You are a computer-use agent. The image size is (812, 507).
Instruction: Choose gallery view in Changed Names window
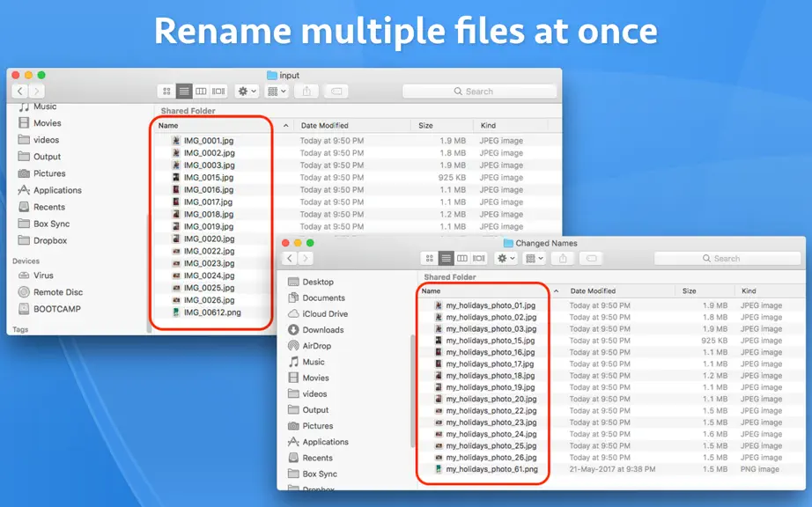click(479, 258)
